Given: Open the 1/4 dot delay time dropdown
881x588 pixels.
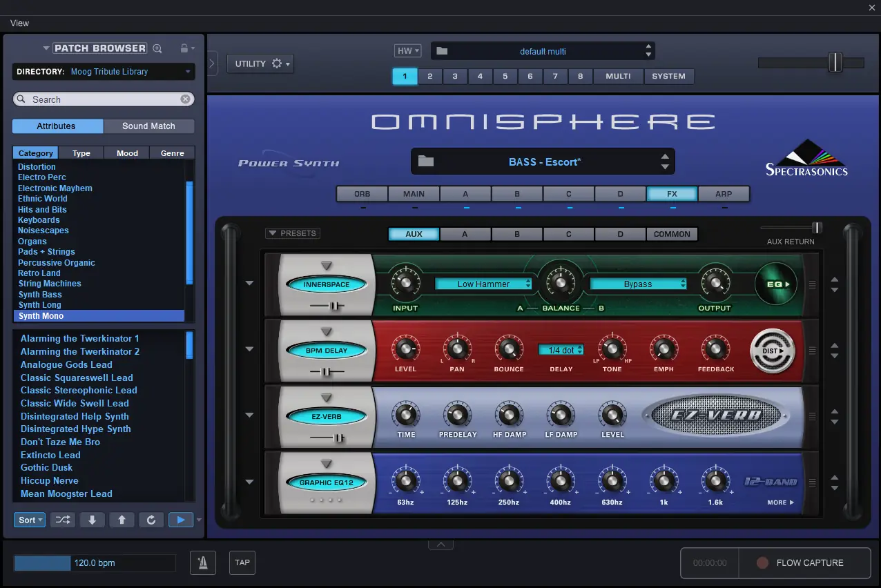Looking at the screenshot, I should tap(561, 350).
